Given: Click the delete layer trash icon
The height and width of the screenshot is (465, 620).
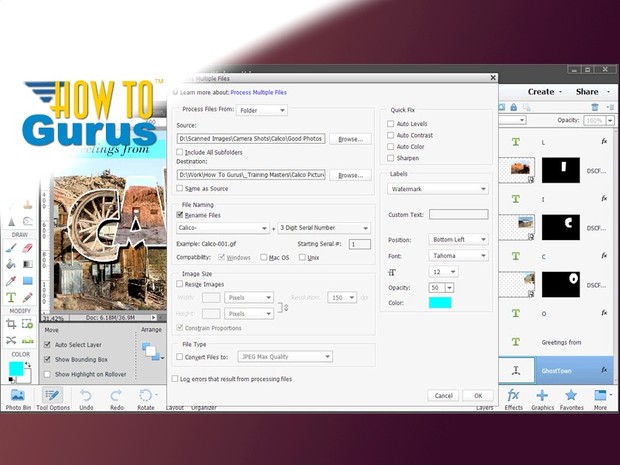Looking at the screenshot, I should click(x=595, y=107).
